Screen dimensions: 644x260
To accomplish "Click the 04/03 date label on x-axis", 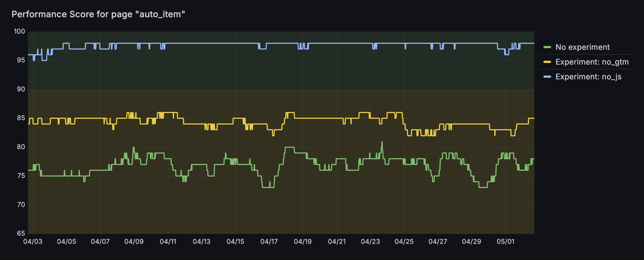I will (33, 241).
